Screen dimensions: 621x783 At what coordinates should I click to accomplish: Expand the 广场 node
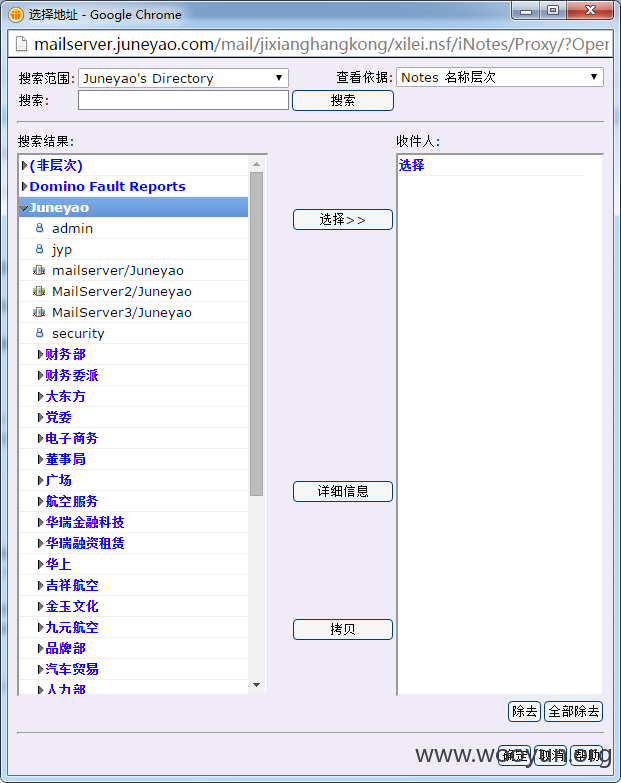click(x=40, y=480)
